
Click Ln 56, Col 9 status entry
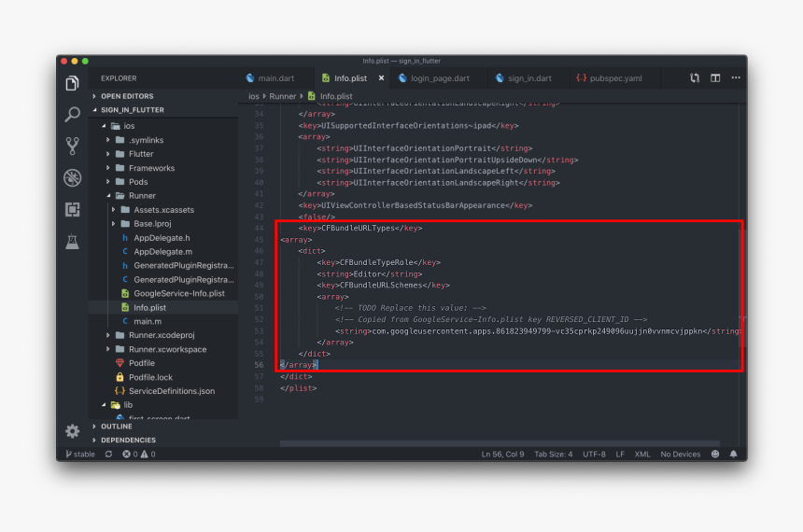502,455
